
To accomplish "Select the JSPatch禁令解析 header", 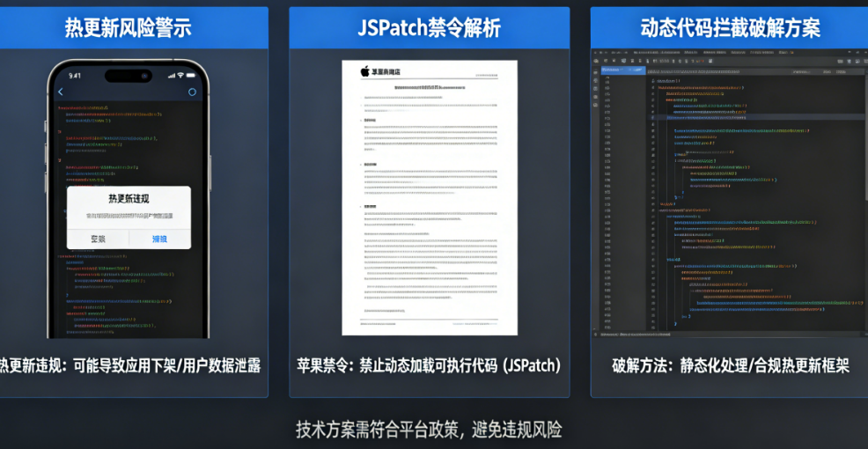I will [x=429, y=27].
